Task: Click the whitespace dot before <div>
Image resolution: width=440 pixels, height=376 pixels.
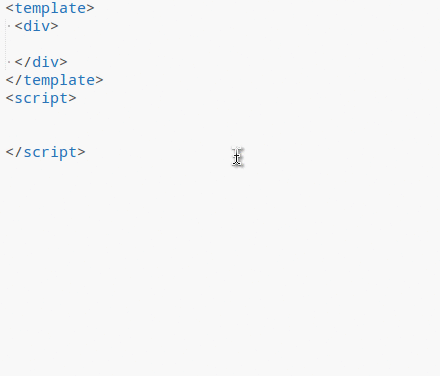Action: [10, 26]
